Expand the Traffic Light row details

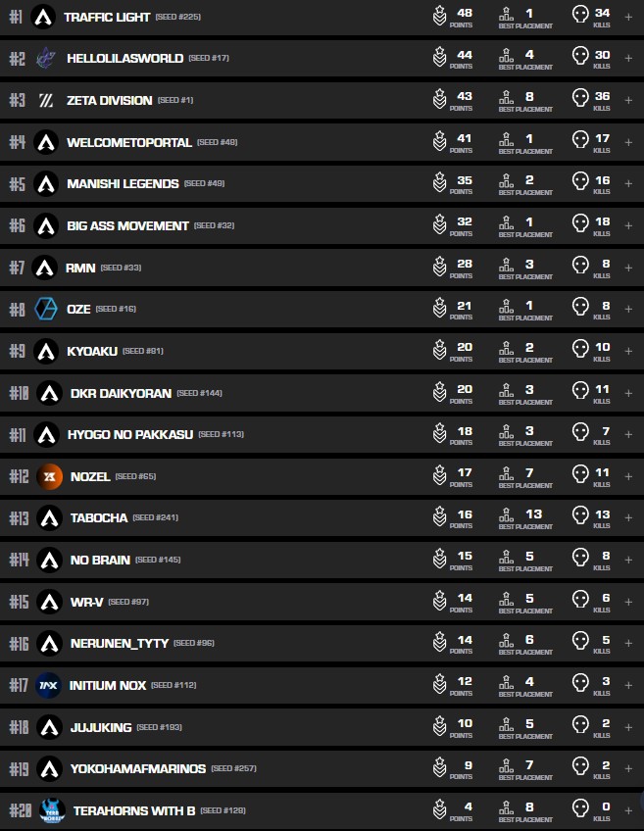(628, 17)
